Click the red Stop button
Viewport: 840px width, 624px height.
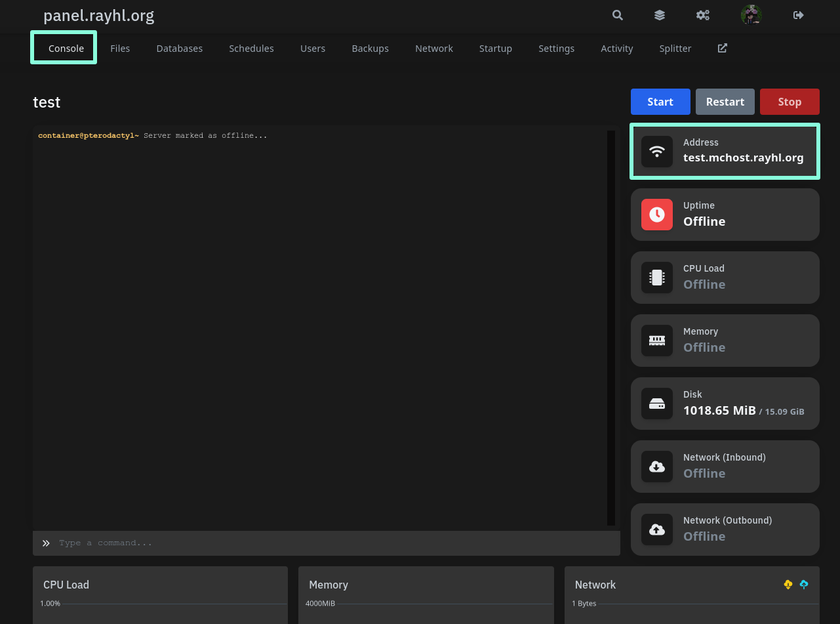click(790, 102)
